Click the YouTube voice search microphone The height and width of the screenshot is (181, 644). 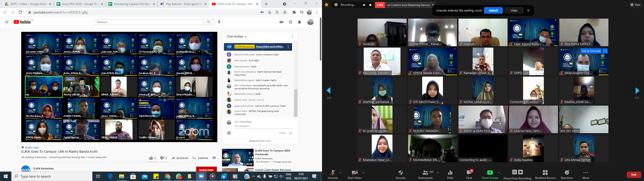point(219,22)
